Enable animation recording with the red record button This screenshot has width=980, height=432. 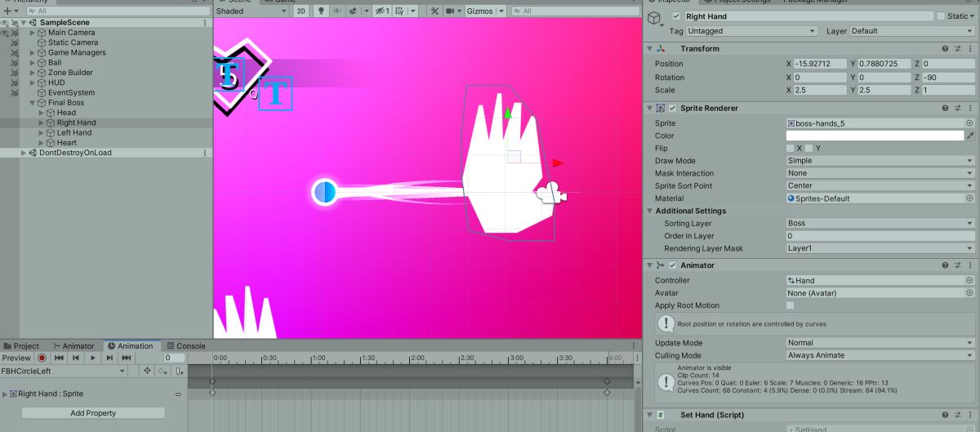42,358
